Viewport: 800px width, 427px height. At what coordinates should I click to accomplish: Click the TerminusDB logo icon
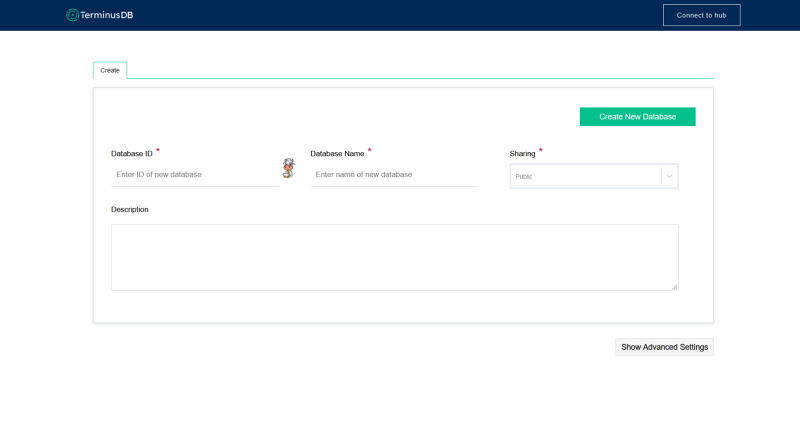pos(72,15)
